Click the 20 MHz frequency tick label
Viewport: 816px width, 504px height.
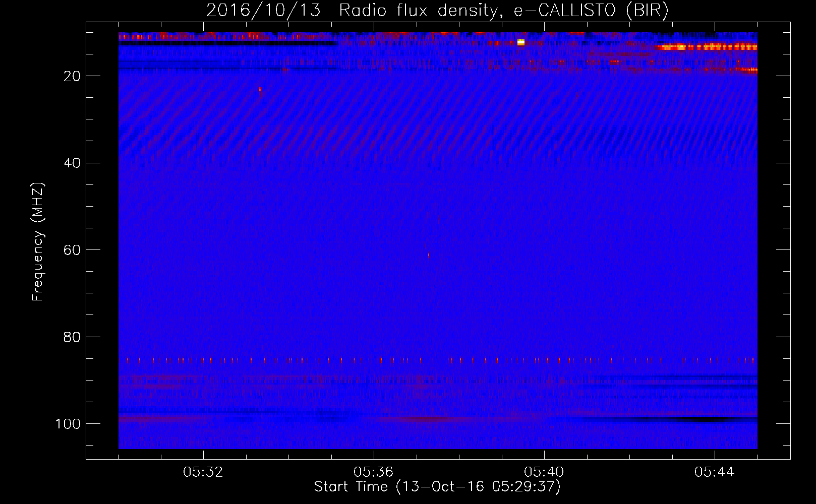[72, 76]
